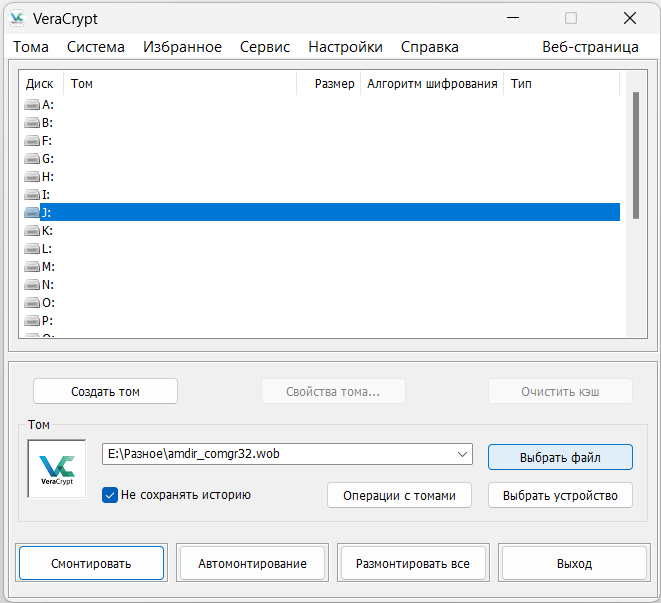Viewport: 661px width, 603px height.
Task: Click the Выбрать файл button
Action: [x=560, y=457]
